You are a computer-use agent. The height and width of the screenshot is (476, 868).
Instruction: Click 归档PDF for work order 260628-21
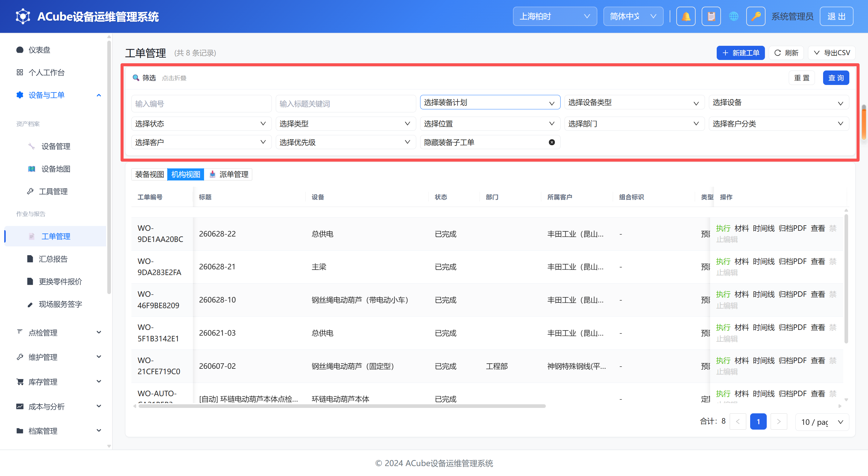[x=793, y=261]
